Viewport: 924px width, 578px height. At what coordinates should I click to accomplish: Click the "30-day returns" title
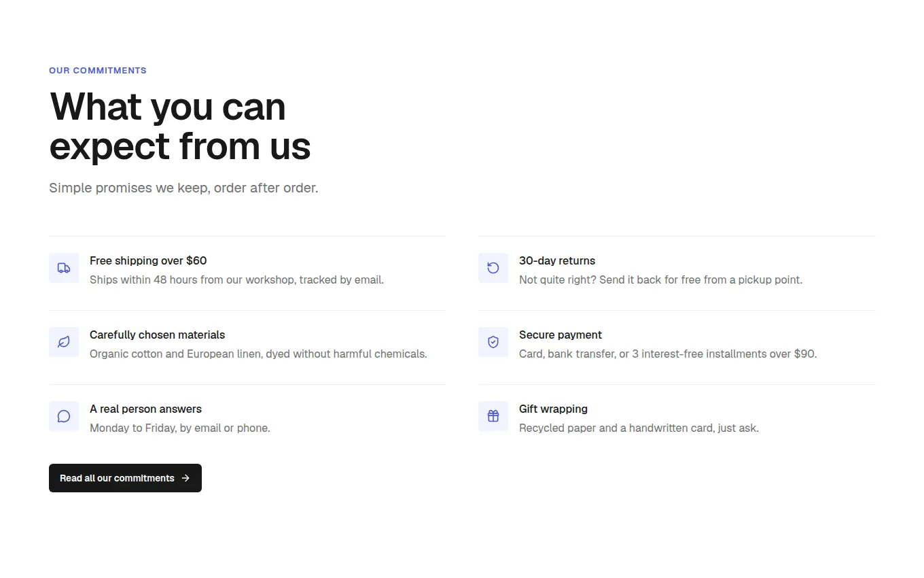tap(557, 260)
